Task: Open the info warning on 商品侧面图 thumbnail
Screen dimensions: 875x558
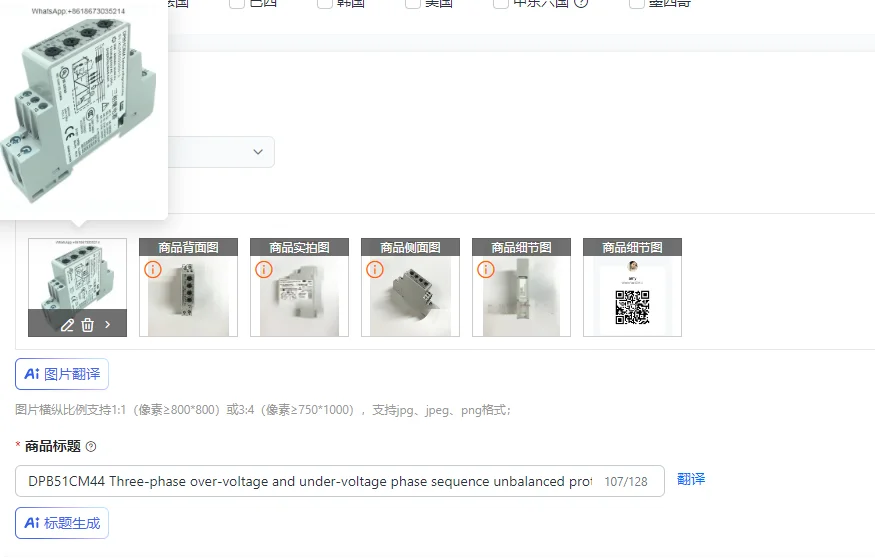Action: 375,270
